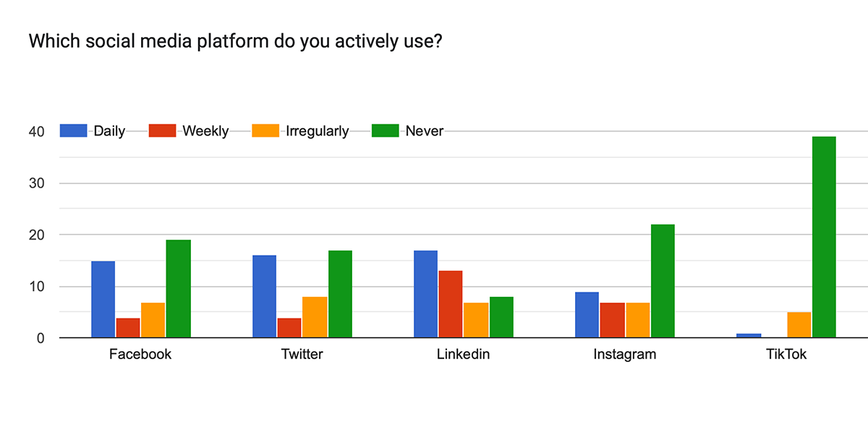Click the blue Daily legend swatch
This screenshot has width=868, height=425.
click(x=74, y=131)
